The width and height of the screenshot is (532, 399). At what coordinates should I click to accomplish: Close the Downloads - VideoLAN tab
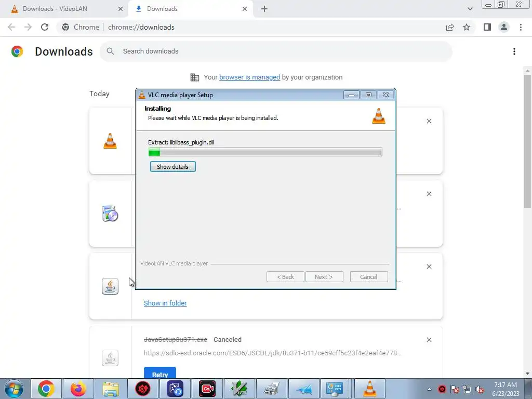pyautogui.click(x=121, y=9)
